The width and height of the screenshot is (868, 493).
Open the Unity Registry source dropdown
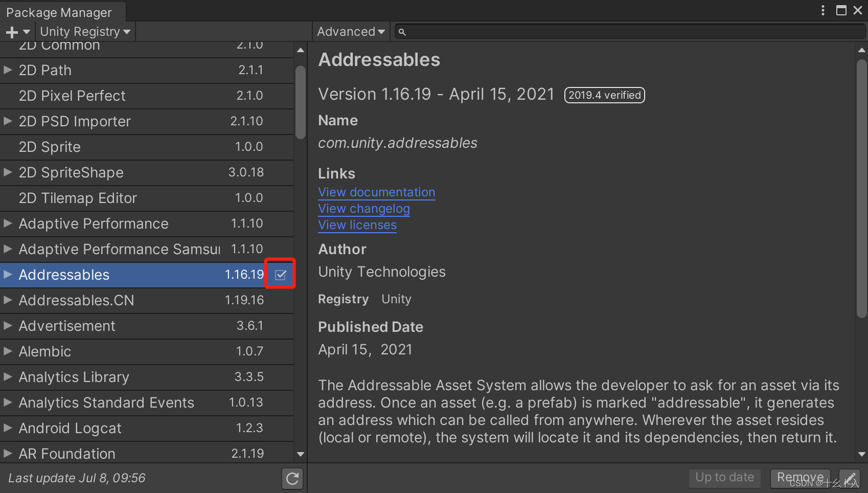coord(85,32)
